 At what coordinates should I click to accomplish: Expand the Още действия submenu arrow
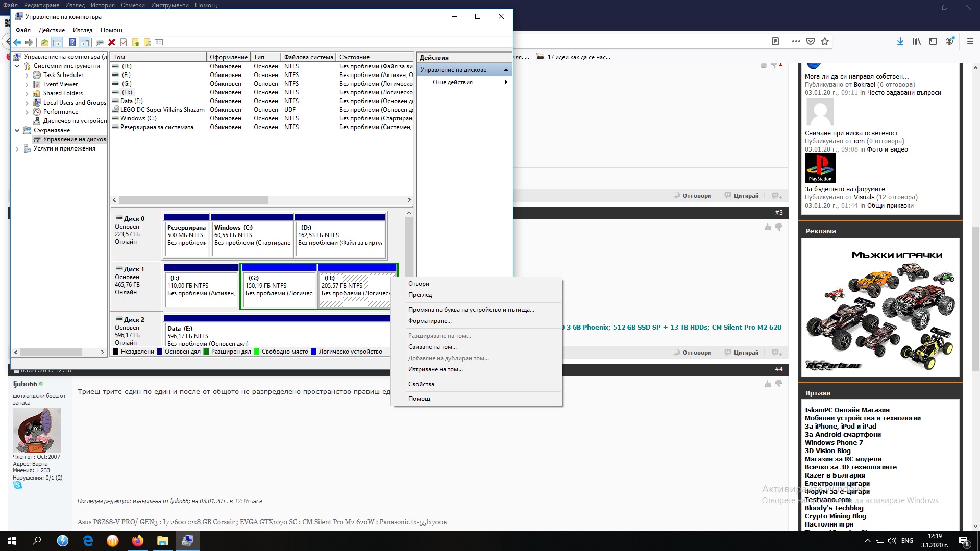506,82
